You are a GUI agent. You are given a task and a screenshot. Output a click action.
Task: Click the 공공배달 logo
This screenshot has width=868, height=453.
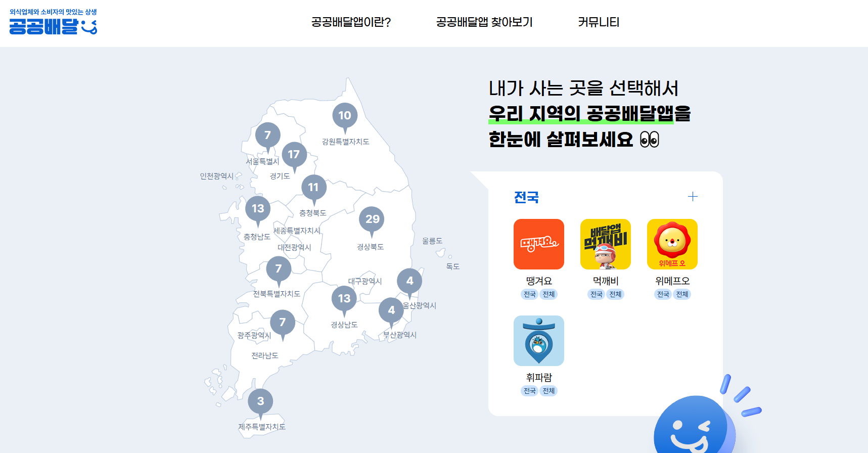(x=53, y=22)
